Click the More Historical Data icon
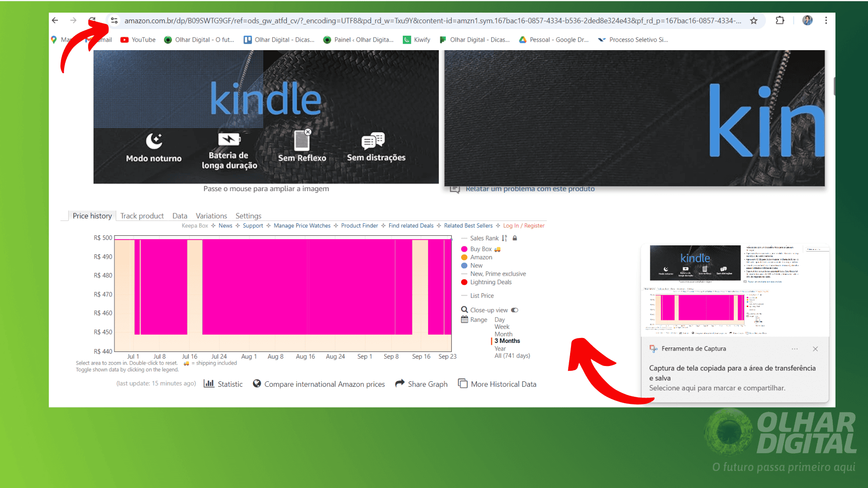The height and width of the screenshot is (488, 868). [x=463, y=384]
